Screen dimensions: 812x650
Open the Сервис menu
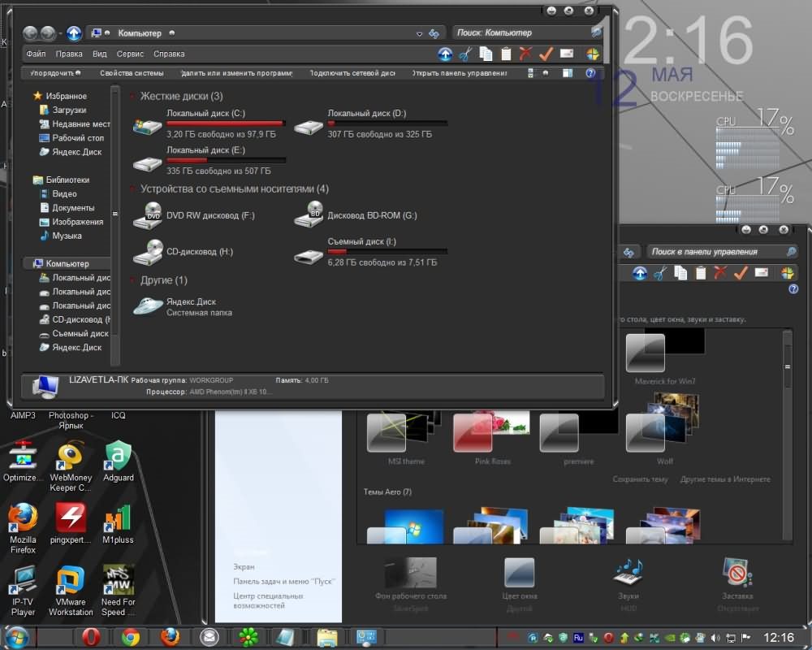point(130,54)
